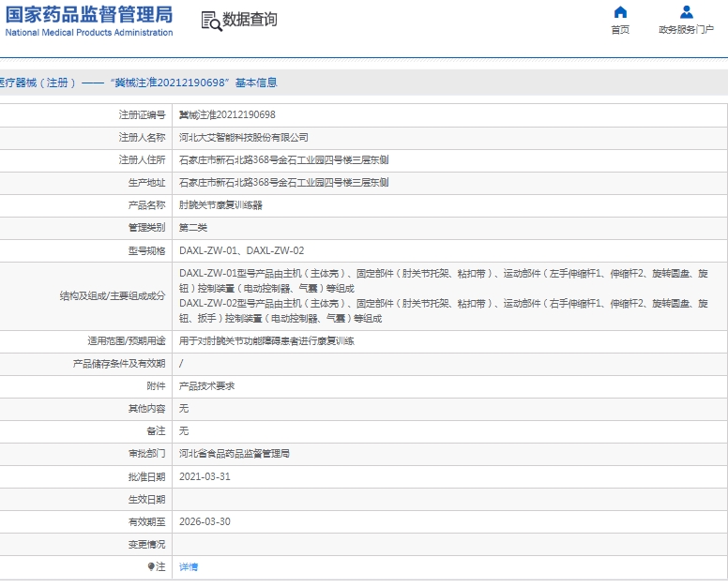Click the 生效日期 row label
728x587 pixels.
[x=146, y=499]
